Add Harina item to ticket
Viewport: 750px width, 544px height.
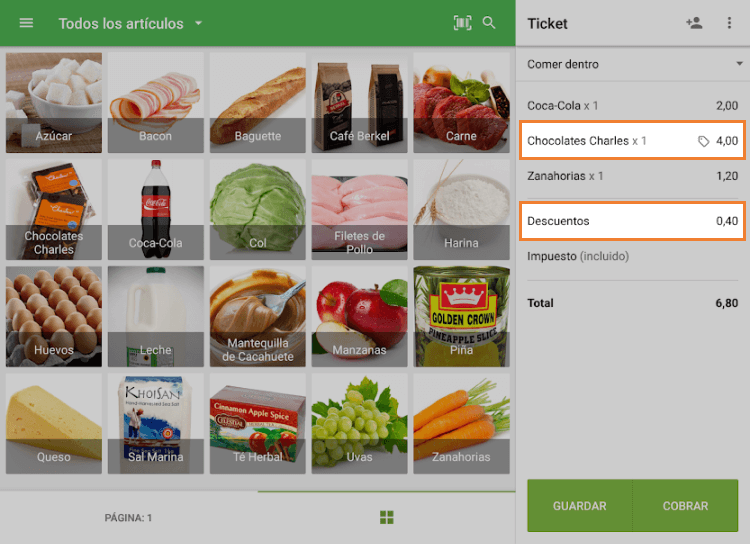coord(461,210)
